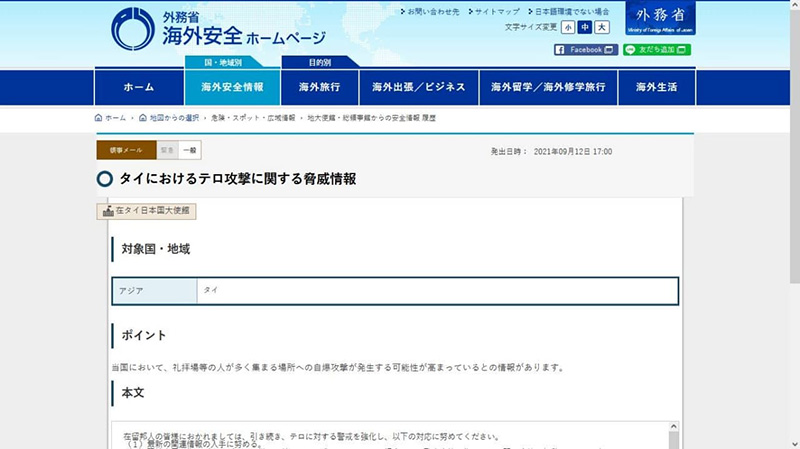Open 海外生活 navigation item

(657, 87)
